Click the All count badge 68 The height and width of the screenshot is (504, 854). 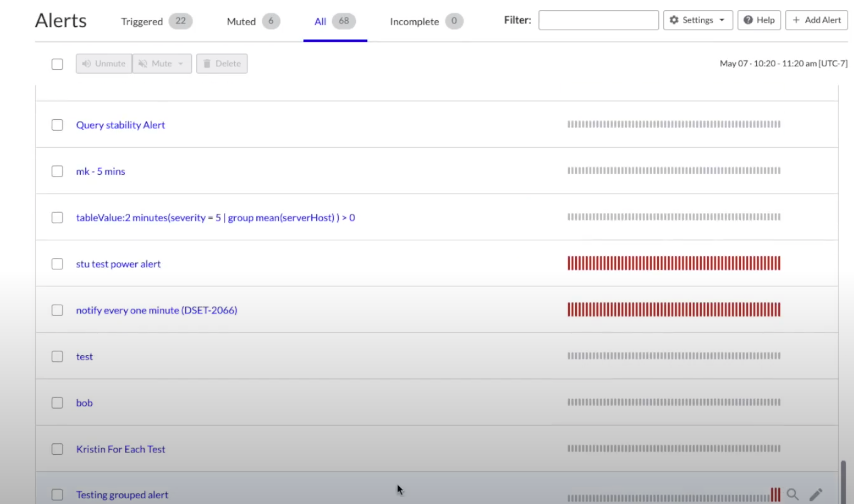coord(344,21)
